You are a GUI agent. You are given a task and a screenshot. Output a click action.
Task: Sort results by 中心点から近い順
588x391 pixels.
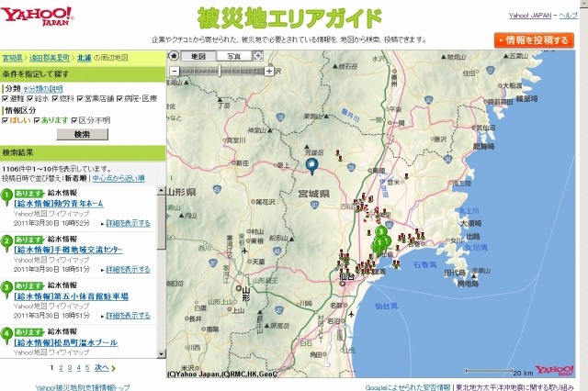pyautogui.click(x=119, y=178)
